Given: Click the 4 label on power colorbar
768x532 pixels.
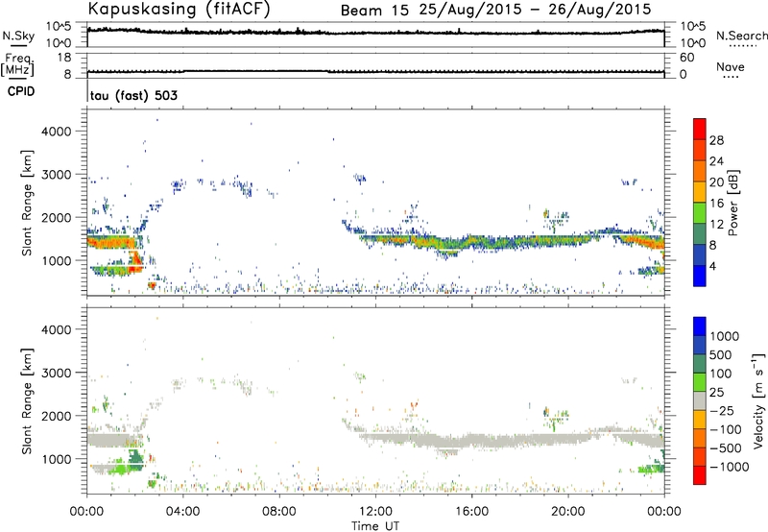Looking at the screenshot, I should [712, 266].
